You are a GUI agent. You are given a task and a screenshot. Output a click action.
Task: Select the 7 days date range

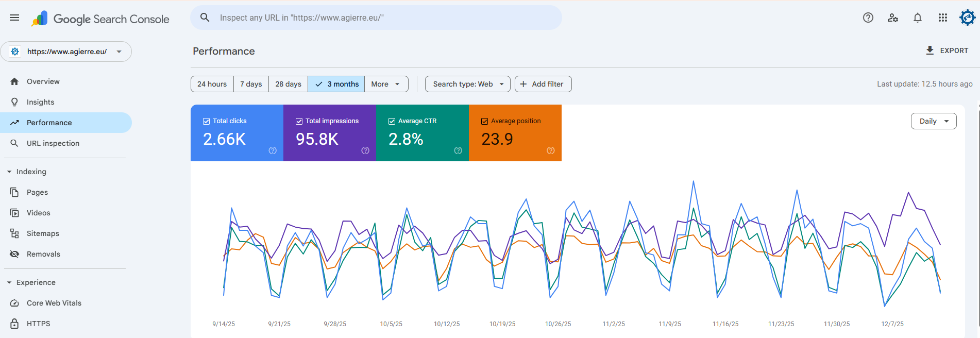251,84
